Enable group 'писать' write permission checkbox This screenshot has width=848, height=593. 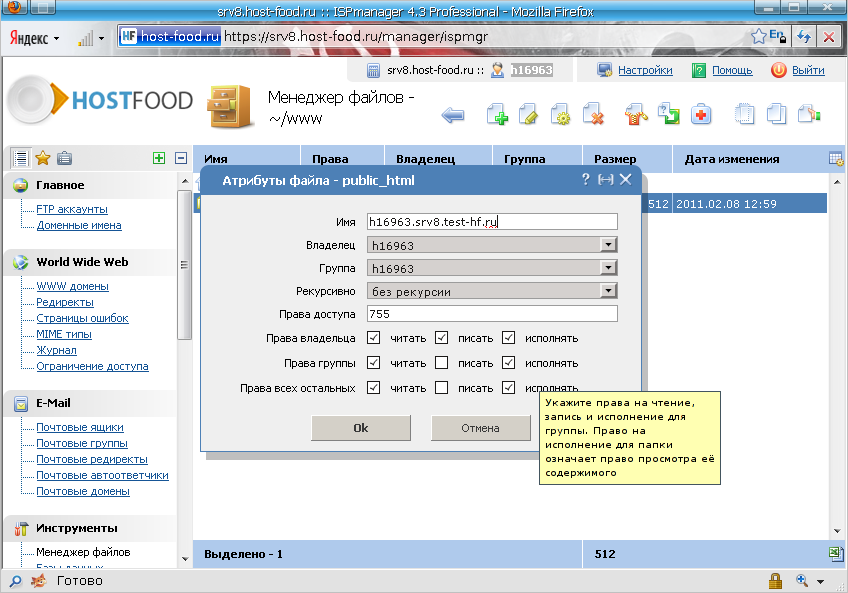click(x=441, y=363)
